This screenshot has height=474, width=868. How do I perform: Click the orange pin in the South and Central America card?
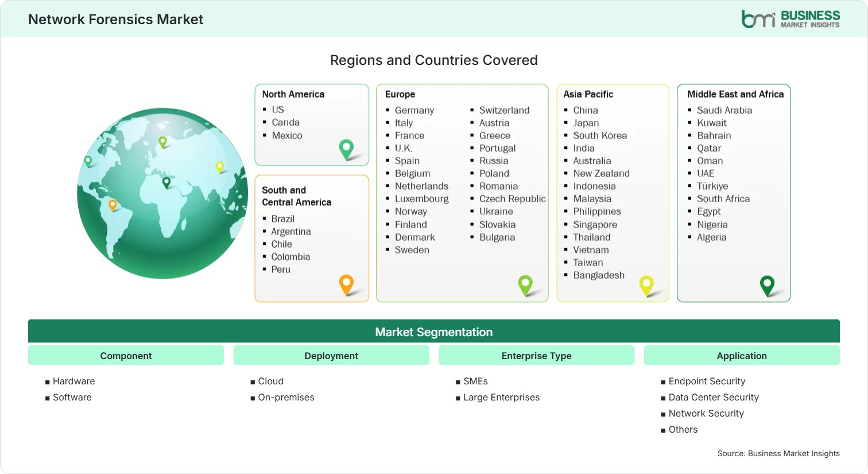point(346,284)
